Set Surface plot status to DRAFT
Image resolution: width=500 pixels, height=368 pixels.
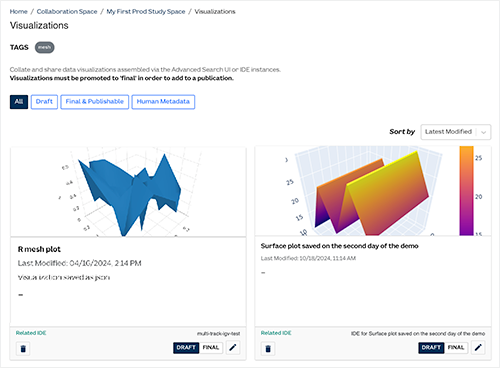(431, 348)
